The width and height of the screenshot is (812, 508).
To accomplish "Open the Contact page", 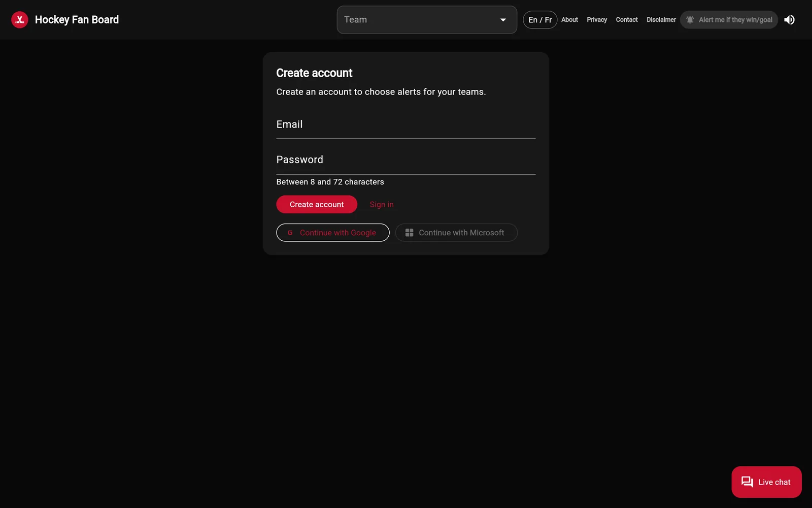I will [x=627, y=20].
